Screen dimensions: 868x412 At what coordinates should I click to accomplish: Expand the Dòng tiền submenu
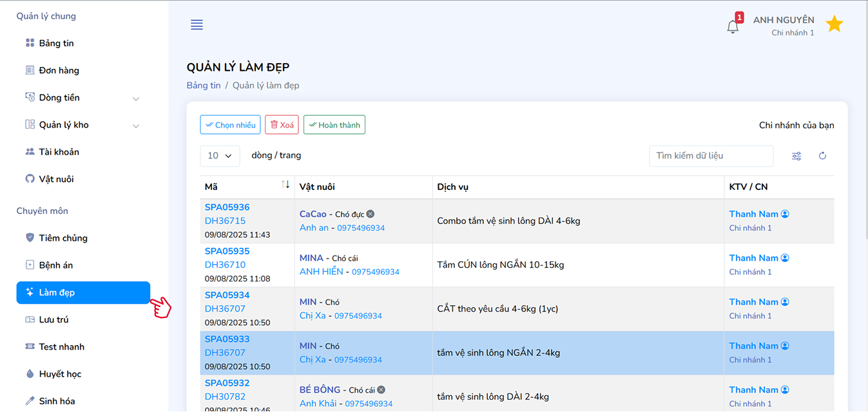click(136, 98)
